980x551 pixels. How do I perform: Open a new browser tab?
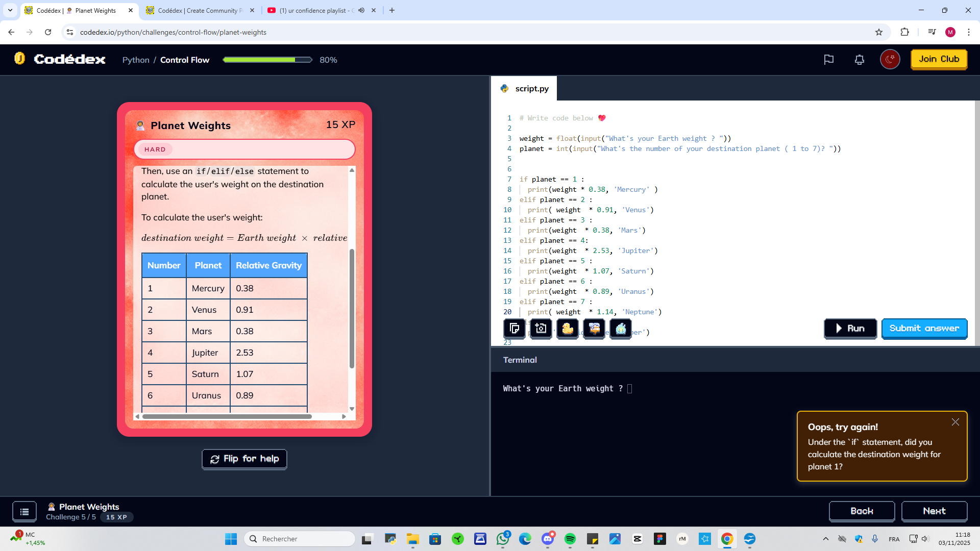(392, 10)
